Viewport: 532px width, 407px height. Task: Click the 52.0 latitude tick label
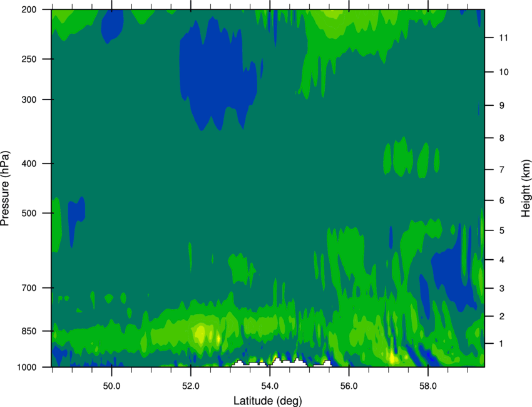click(191, 386)
